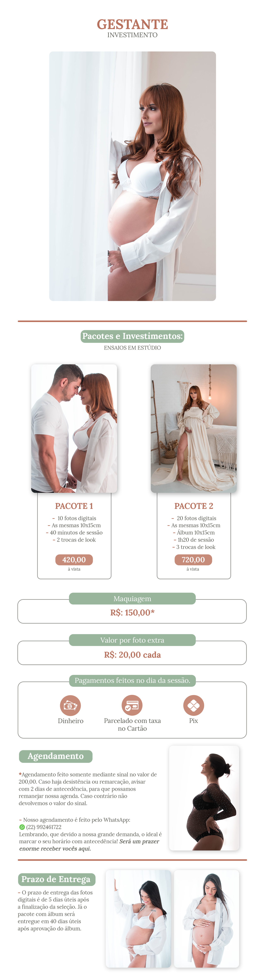265x980 pixels.
Task: Click the Dinheiro cash icon
Action: pyautogui.click(x=70, y=705)
